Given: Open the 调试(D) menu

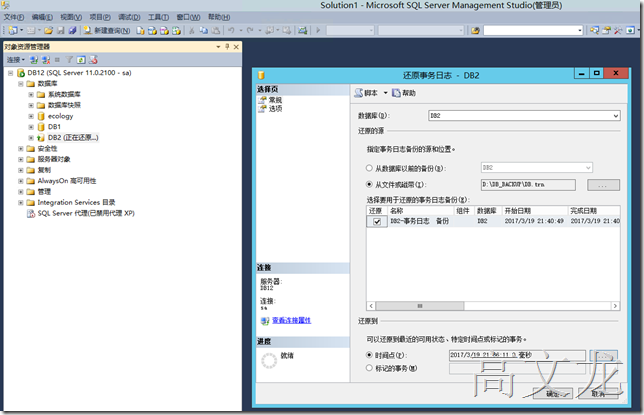Looking at the screenshot, I should coord(129,17).
